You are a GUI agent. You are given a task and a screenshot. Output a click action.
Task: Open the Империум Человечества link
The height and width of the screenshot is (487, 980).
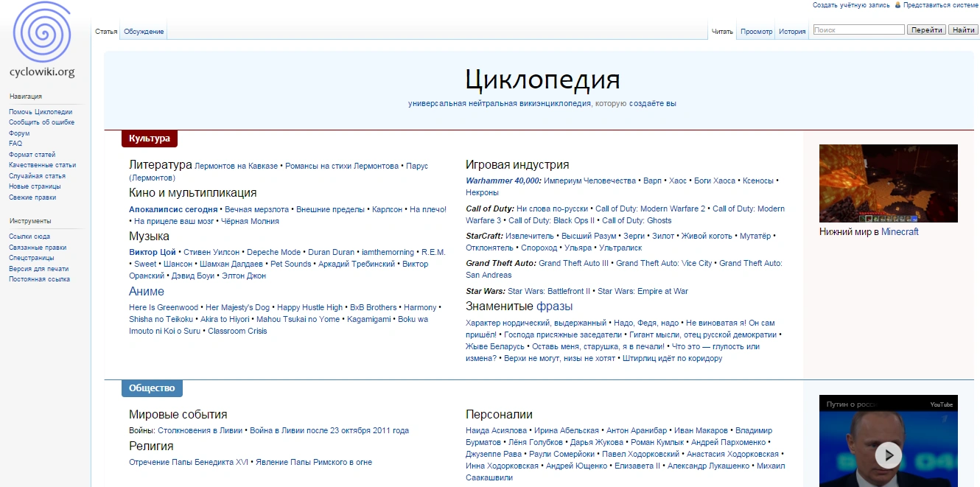pos(590,181)
